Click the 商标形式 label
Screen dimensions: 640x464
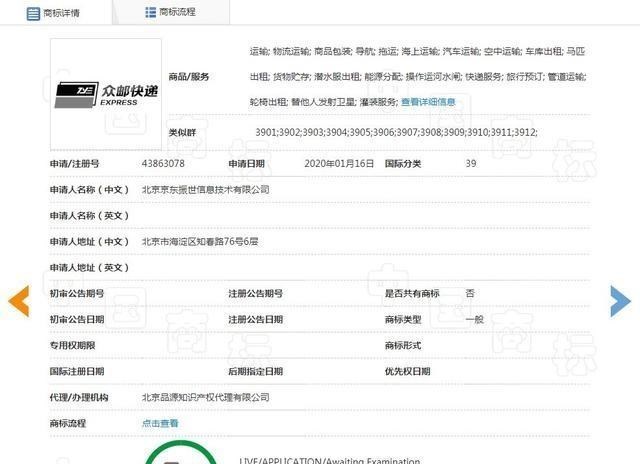(x=403, y=345)
